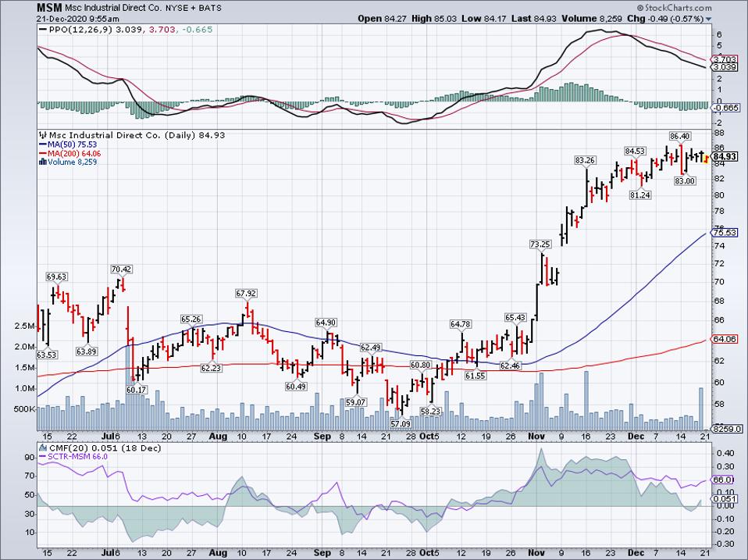Click the 57.09 low price annotation
Screen dimensions: 748x560
(x=401, y=423)
